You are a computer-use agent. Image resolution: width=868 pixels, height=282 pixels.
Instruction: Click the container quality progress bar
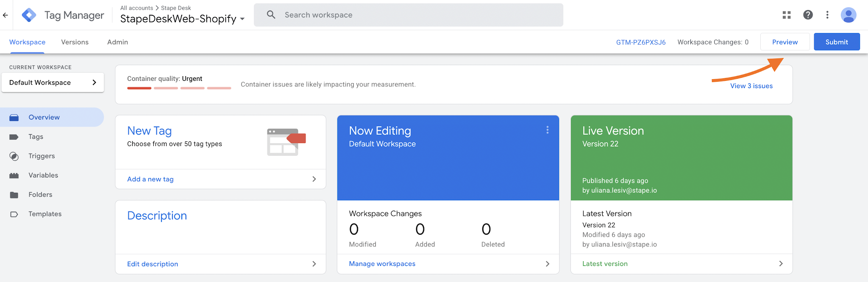[179, 88]
